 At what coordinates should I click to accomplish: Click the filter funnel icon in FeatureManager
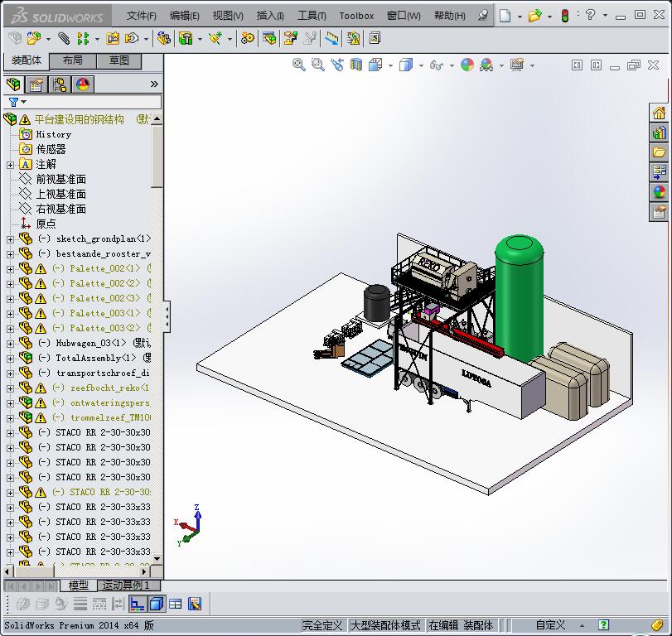pyautogui.click(x=13, y=101)
